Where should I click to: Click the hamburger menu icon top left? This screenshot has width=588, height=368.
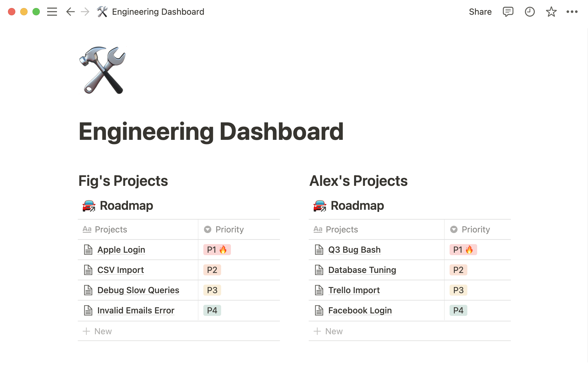coord(52,11)
